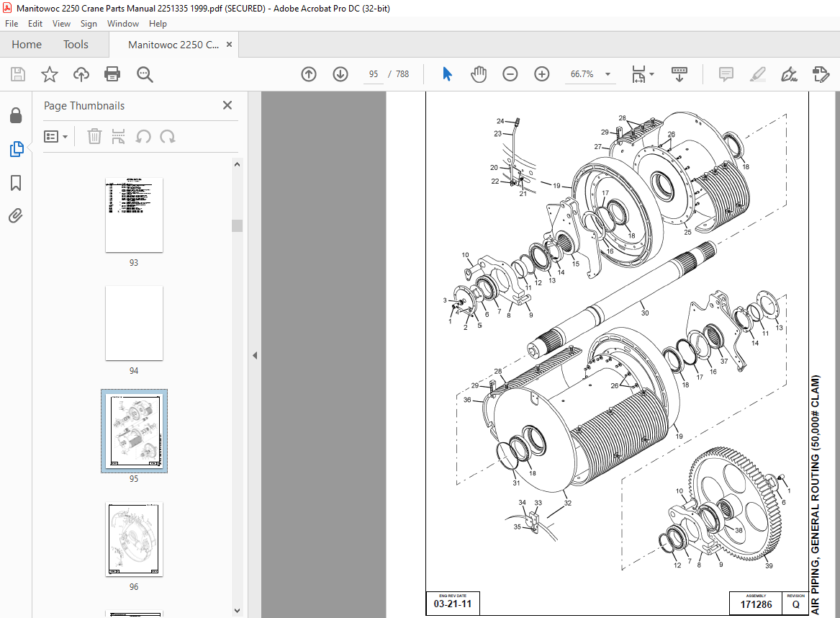Click the insert pages thumbnail tool icon

[x=118, y=136]
